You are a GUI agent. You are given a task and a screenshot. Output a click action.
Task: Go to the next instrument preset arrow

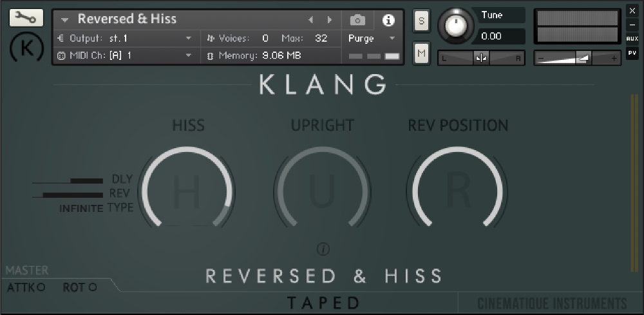(x=329, y=20)
